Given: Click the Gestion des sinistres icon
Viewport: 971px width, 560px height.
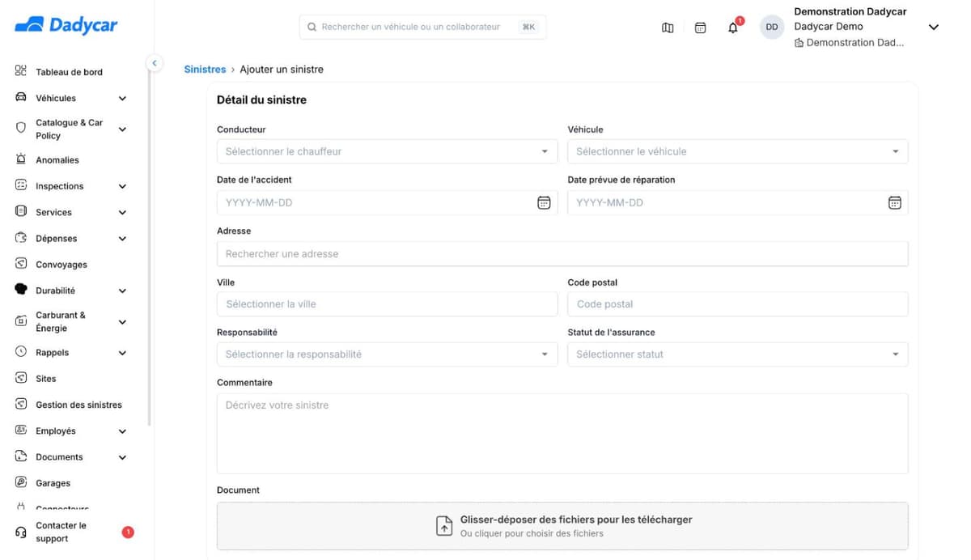Looking at the screenshot, I should click(x=21, y=404).
